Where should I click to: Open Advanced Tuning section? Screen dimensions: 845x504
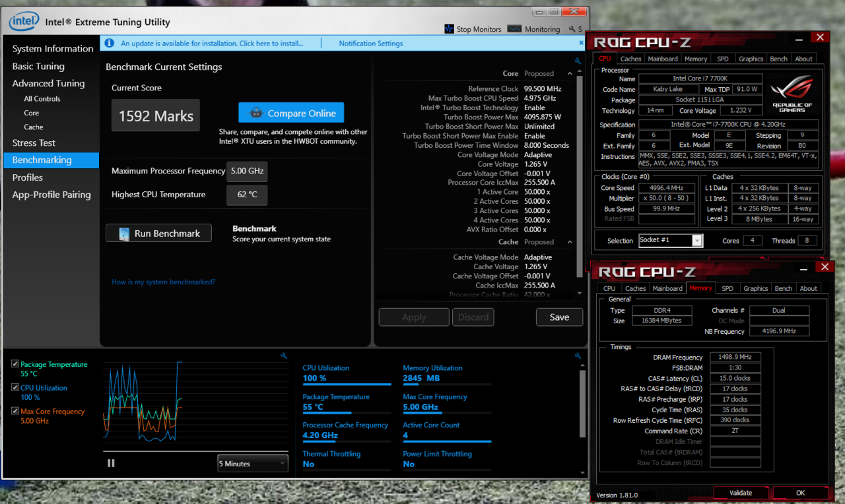(48, 84)
